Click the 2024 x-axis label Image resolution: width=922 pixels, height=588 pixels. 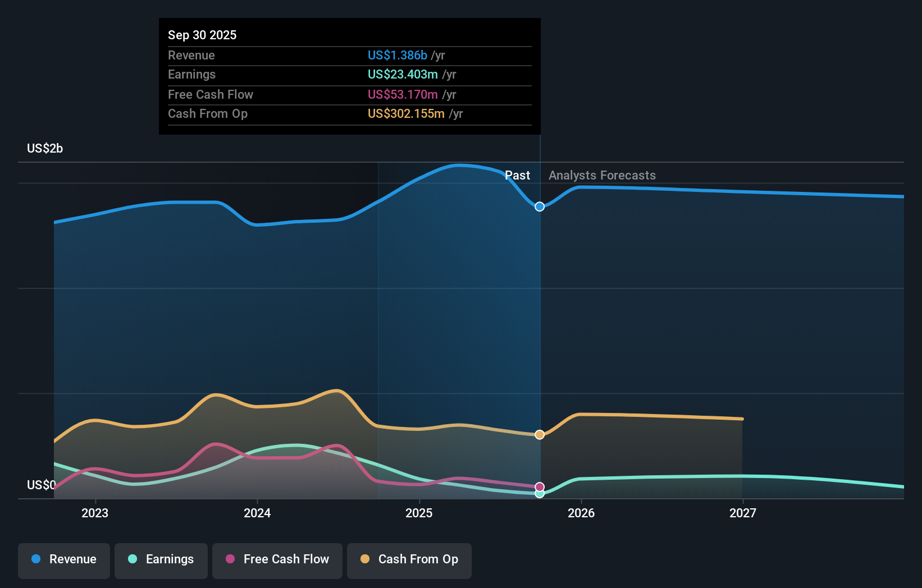point(257,513)
